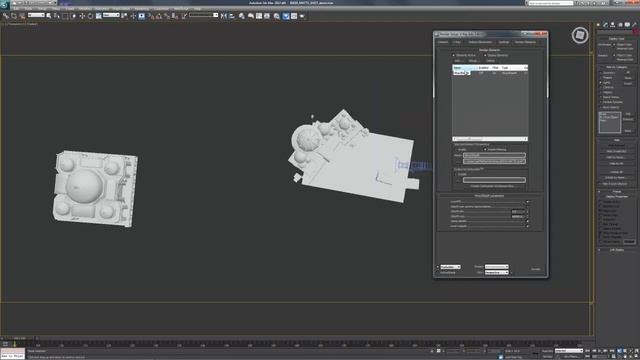The image size is (640, 360).
Task: Toggle Angle Snap
Action: [159, 16]
